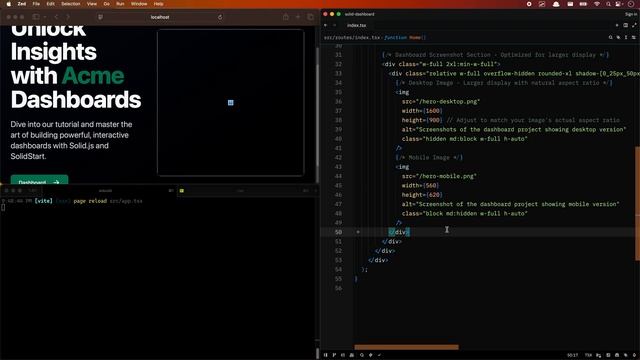Click the vertical scrollbar thumb in Zed editor
640x360 pixels.
click(x=638, y=203)
